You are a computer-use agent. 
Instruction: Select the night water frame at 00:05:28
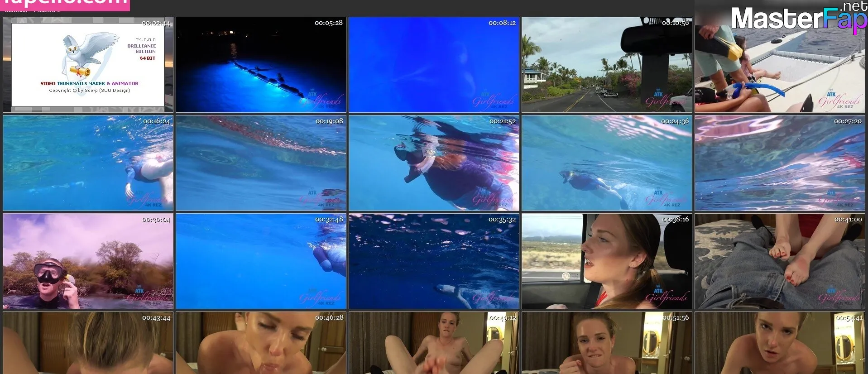[x=261, y=65]
